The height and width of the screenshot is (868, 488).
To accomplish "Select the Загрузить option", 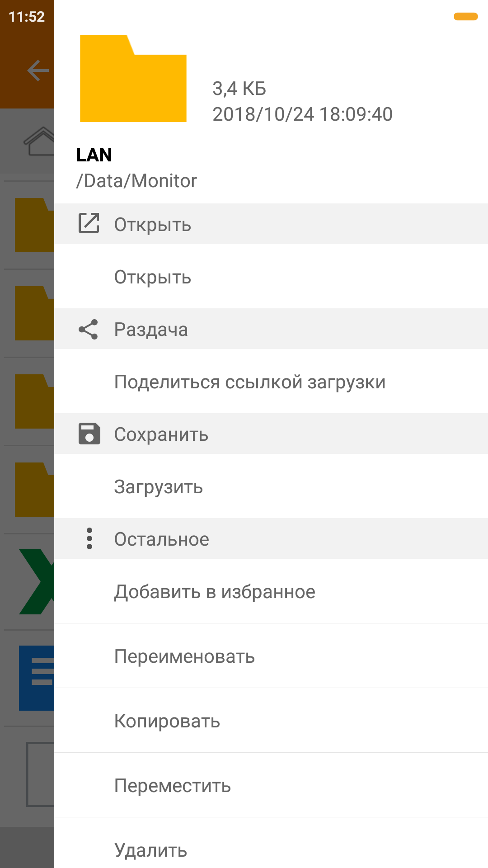I will [x=159, y=487].
